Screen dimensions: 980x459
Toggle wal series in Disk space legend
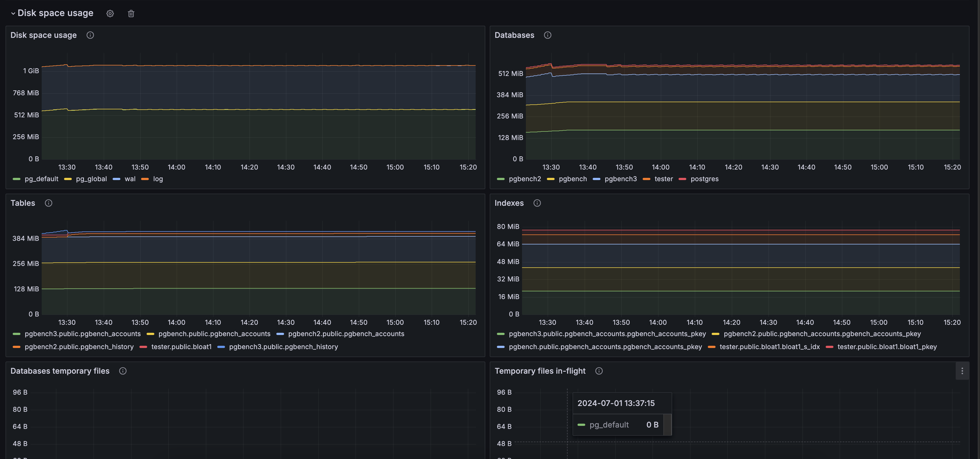(130, 179)
